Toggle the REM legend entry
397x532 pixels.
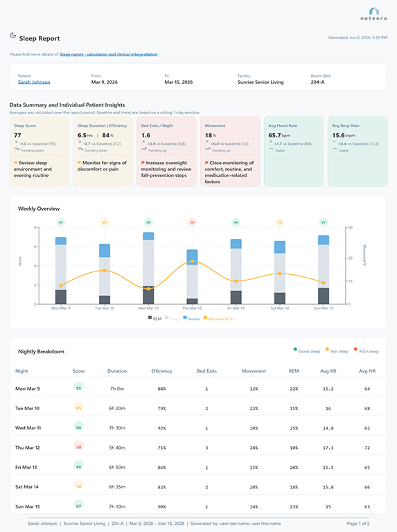point(155,319)
